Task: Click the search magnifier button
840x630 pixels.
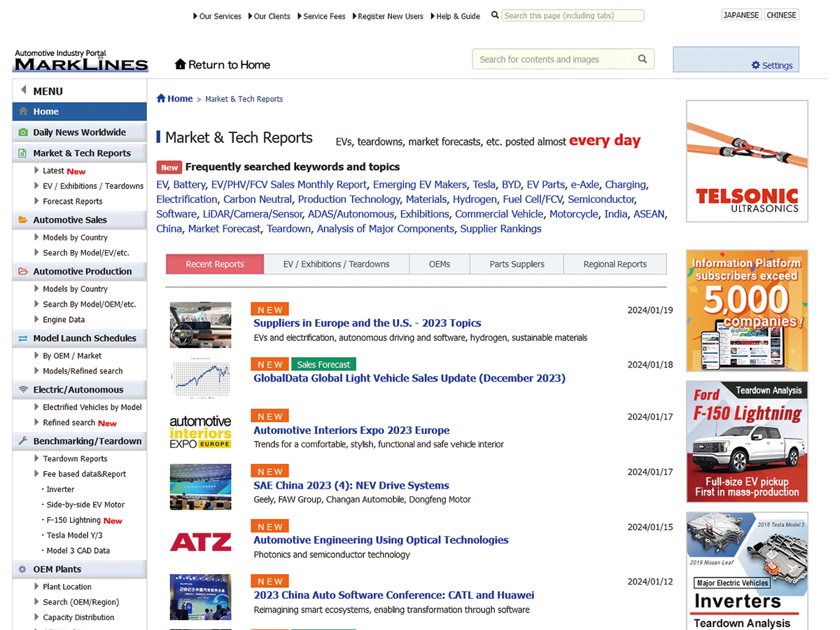Action: (643, 59)
